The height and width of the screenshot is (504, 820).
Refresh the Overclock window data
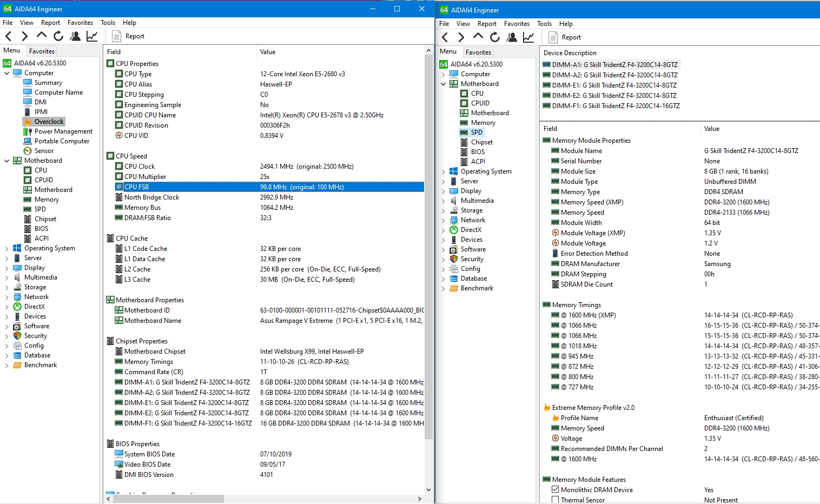point(58,36)
